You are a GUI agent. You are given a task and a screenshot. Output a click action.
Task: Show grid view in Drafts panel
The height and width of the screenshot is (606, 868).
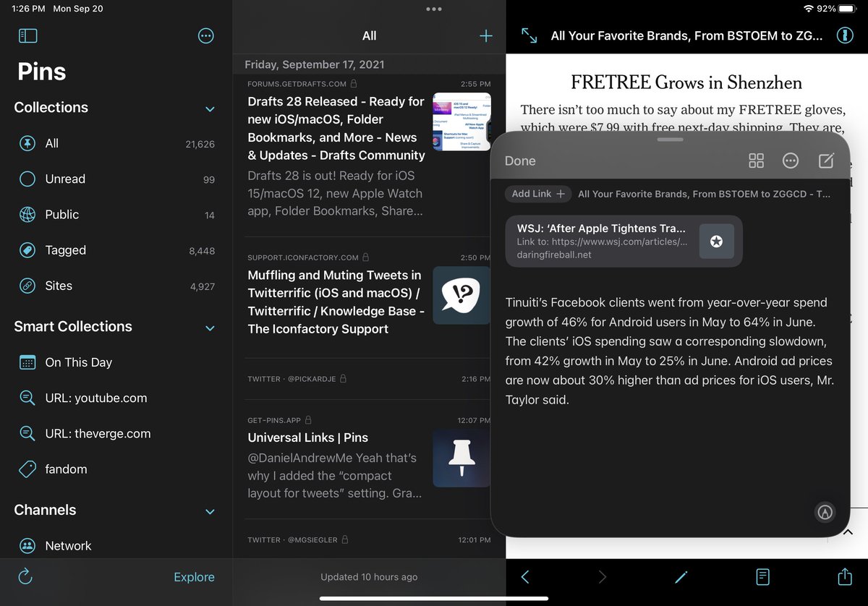[x=756, y=161]
